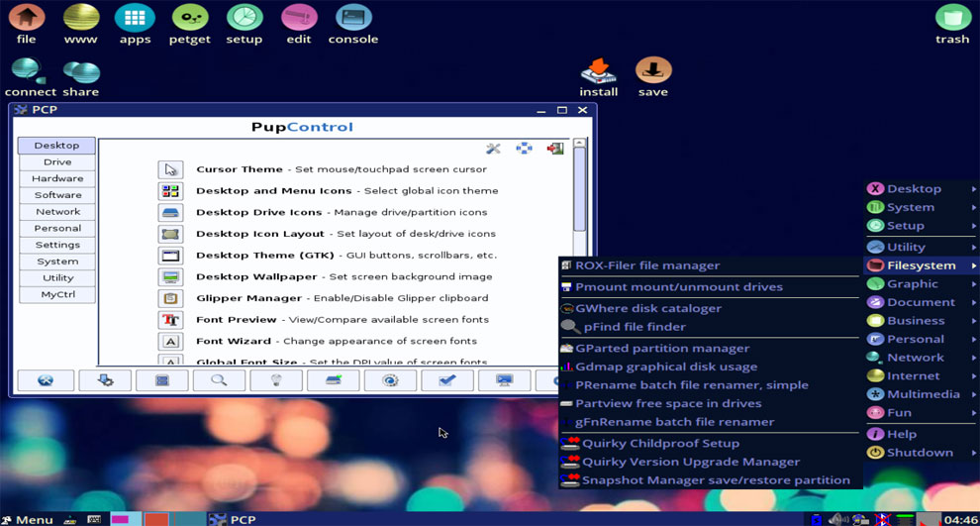Click the Desktop and Menu Icons icon
Image resolution: width=980 pixels, height=526 pixels.
click(170, 191)
